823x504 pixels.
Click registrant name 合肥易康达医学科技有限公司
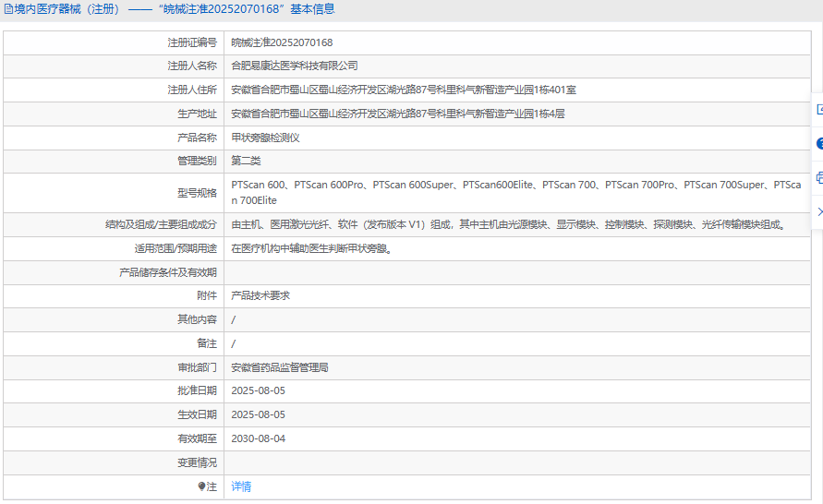(x=294, y=66)
